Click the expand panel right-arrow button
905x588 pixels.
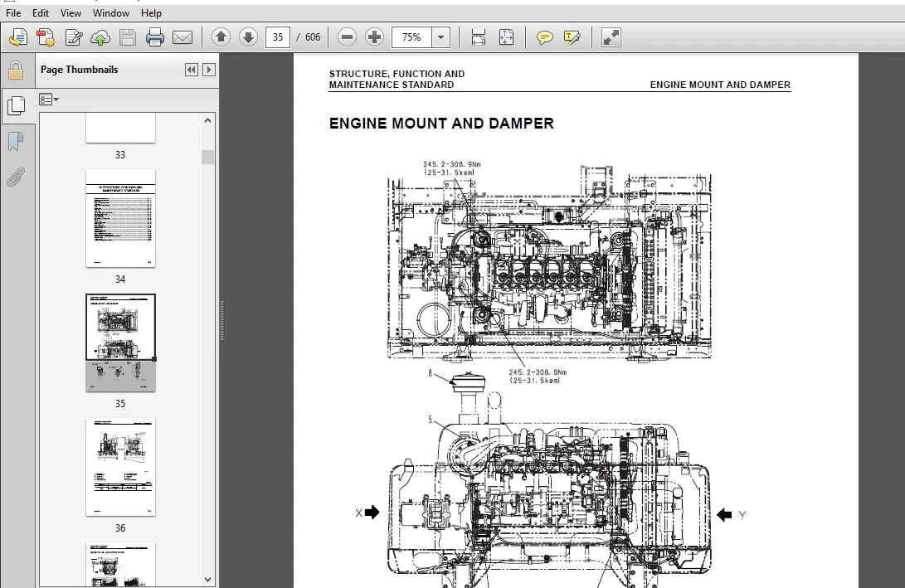(209, 70)
